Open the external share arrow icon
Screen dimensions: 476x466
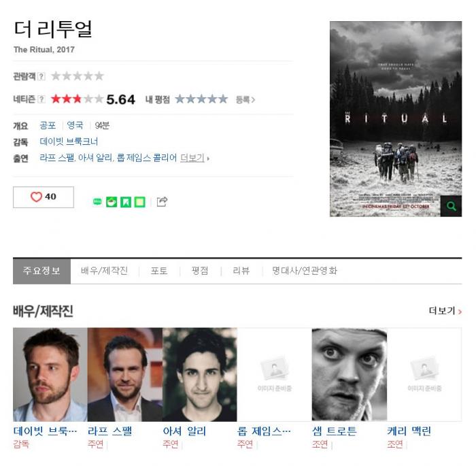point(162,202)
